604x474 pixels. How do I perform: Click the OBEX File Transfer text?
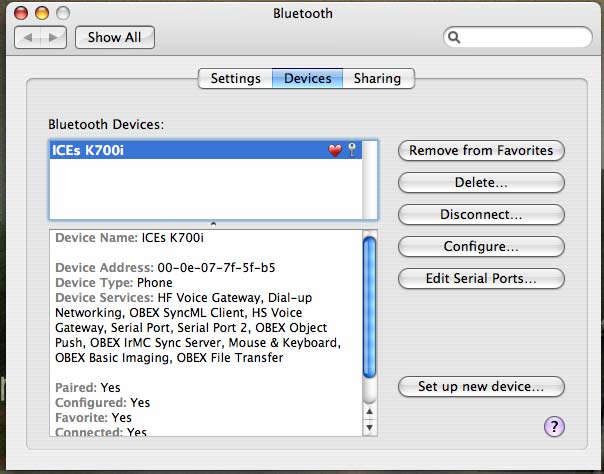(230, 358)
